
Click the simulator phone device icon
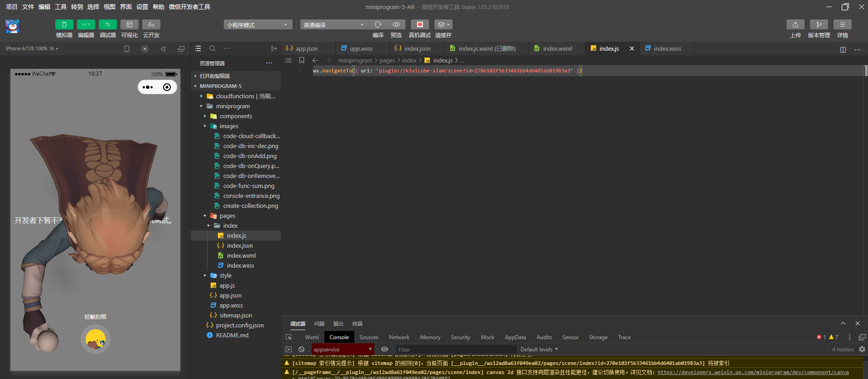coord(127,48)
